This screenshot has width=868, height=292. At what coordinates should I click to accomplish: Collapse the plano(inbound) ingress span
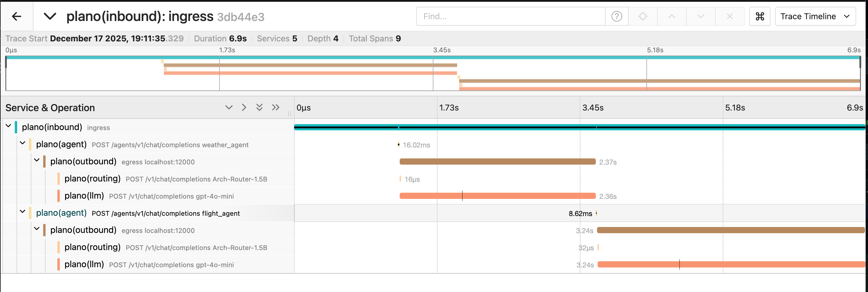click(8, 126)
